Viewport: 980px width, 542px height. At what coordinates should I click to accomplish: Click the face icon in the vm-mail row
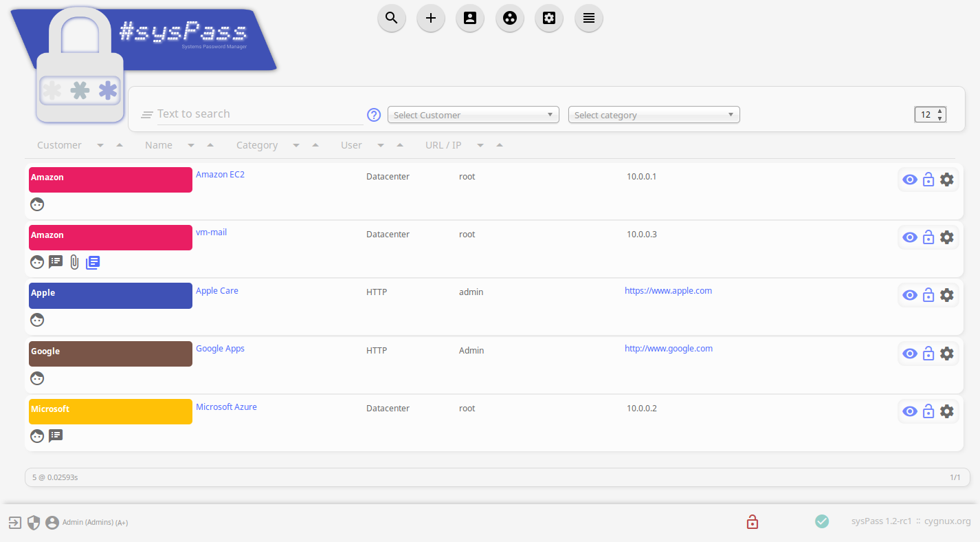pos(37,262)
